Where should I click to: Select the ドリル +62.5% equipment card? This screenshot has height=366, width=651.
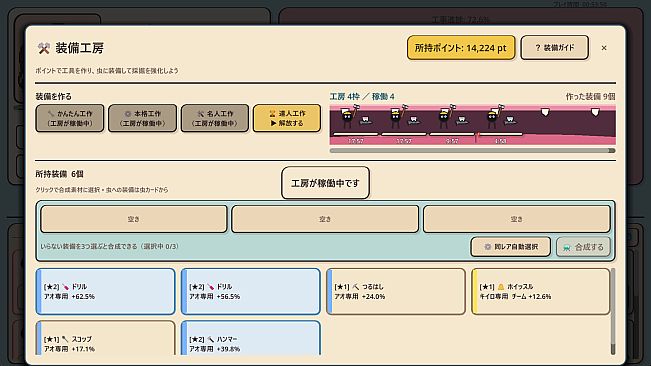[x=105, y=291]
